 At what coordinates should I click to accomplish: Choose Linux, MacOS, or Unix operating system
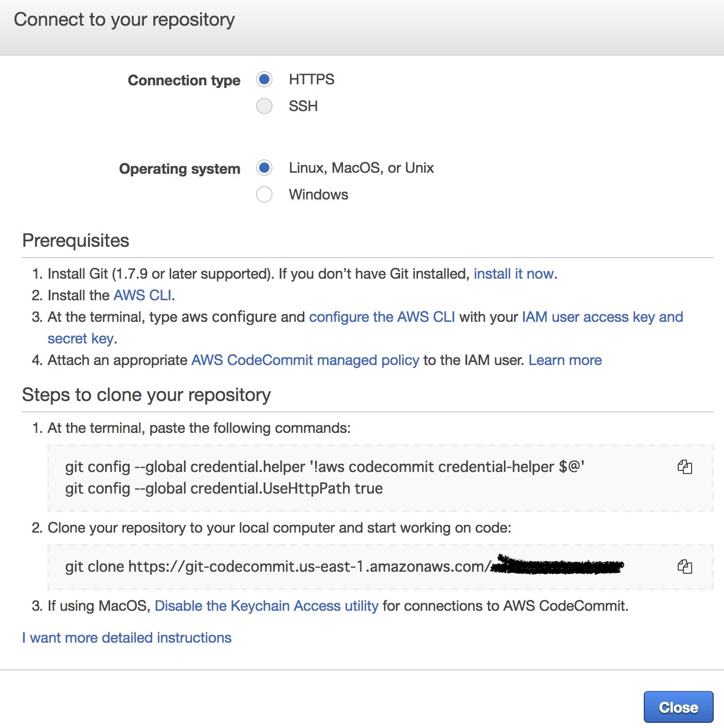pyautogui.click(x=264, y=168)
